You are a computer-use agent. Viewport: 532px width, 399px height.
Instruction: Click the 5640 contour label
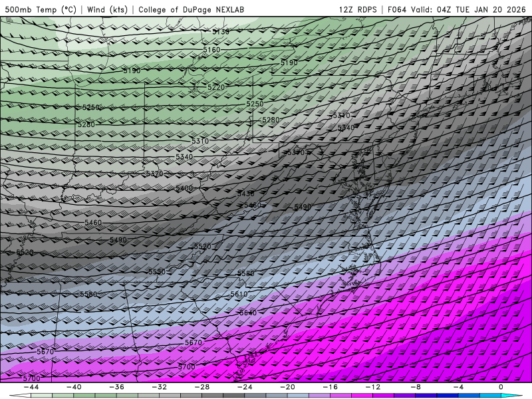tap(248, 313)
